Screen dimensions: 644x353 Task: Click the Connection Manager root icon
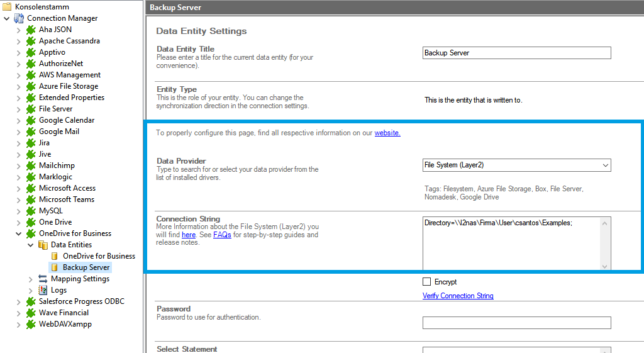coord(19,18)
